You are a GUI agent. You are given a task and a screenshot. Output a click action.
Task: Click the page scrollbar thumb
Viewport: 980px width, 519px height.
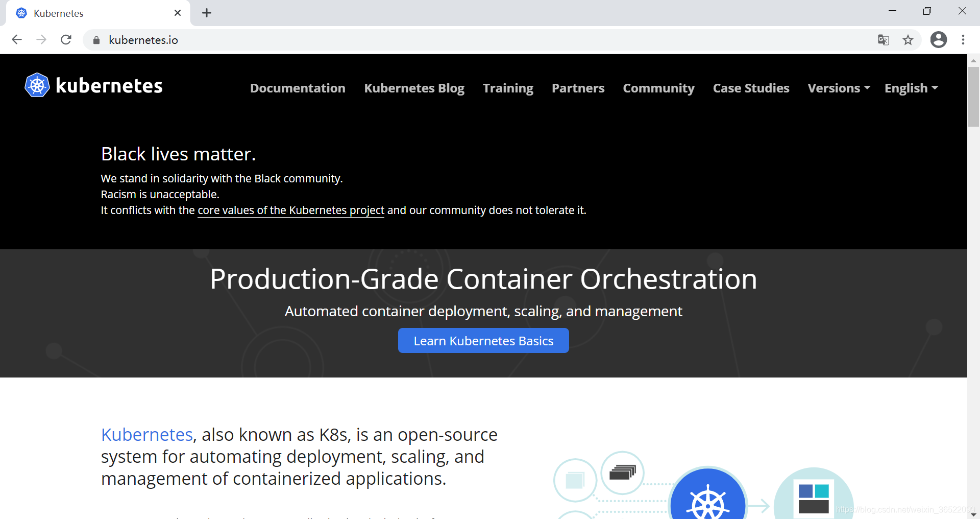pyautogui.click(x=973, y=96)
